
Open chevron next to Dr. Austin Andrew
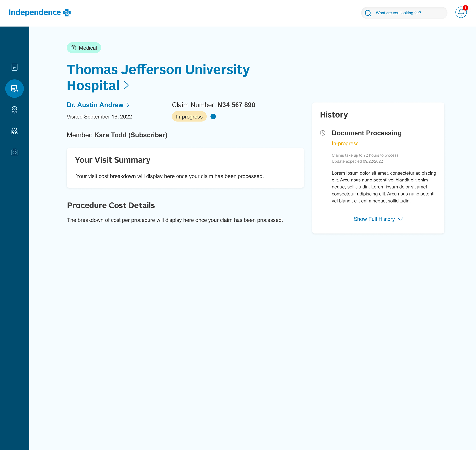point(128,105)
